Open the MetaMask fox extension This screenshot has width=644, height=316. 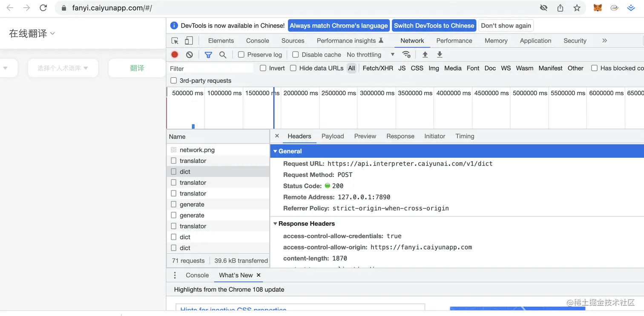[598, 8]
